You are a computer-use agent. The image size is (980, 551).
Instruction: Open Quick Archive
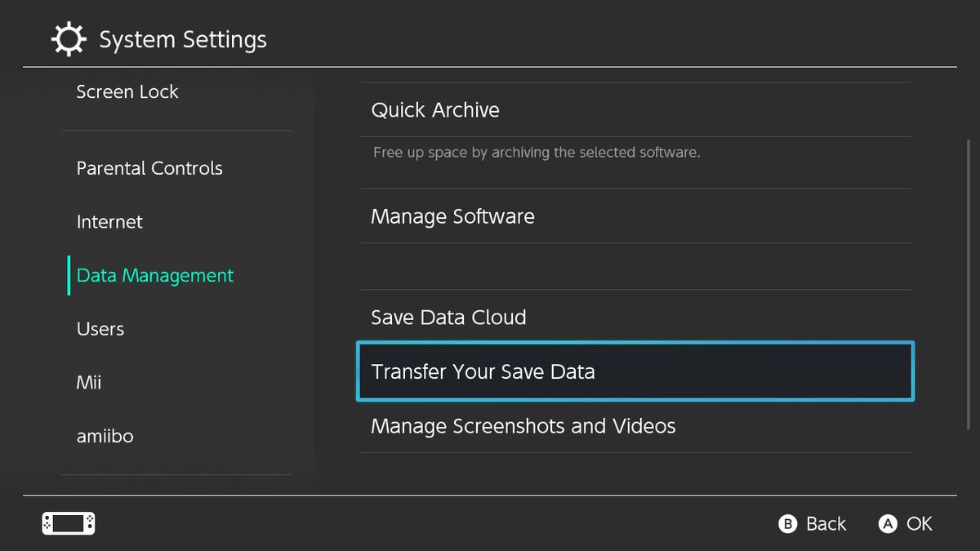point(434,110)
